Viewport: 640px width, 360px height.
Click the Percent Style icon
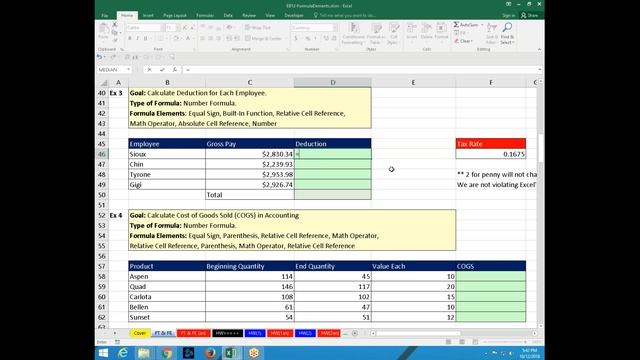click(x=308, y=38)
